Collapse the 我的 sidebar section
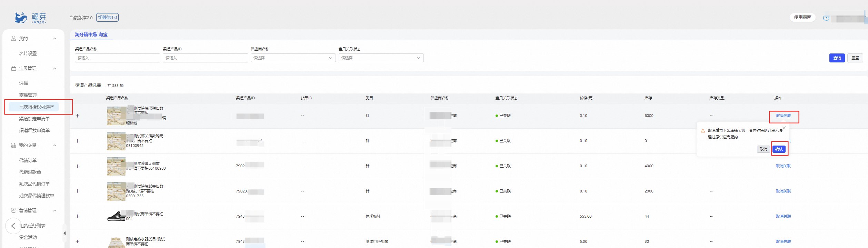The height and width of the screenshot is (248, 868). tap(54, 39)
